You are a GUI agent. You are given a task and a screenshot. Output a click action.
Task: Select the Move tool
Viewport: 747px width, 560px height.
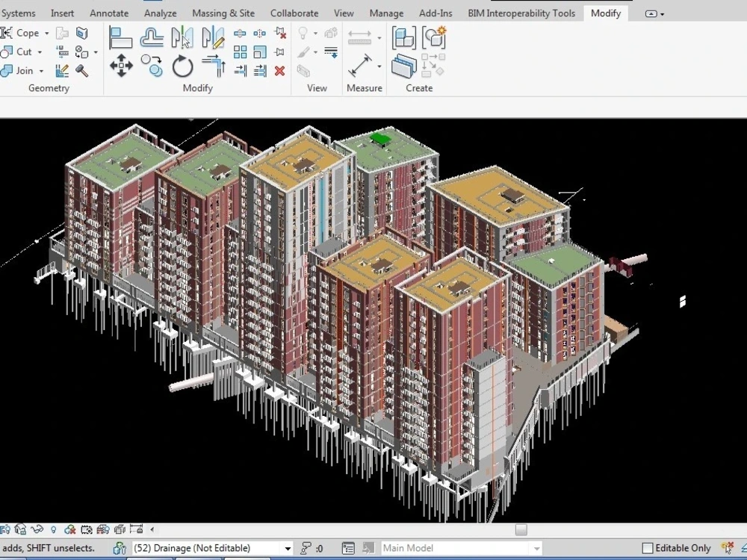(x=121, y=65)
